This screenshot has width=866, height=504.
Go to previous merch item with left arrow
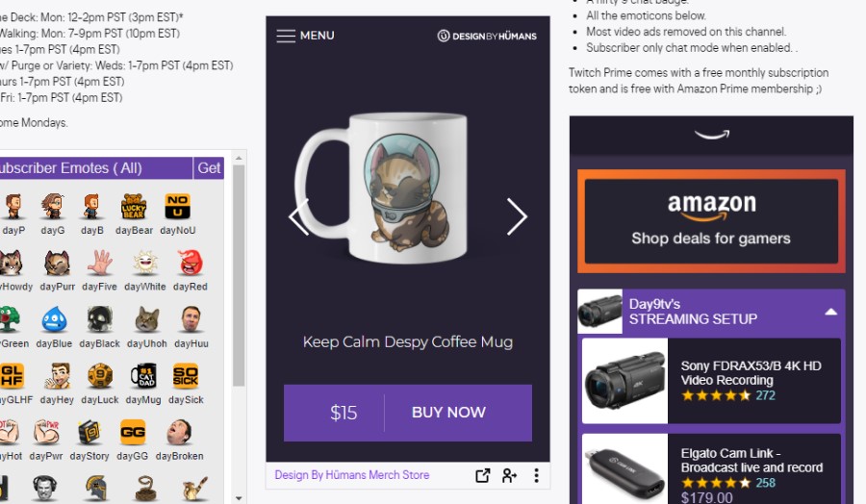point(299,217)
